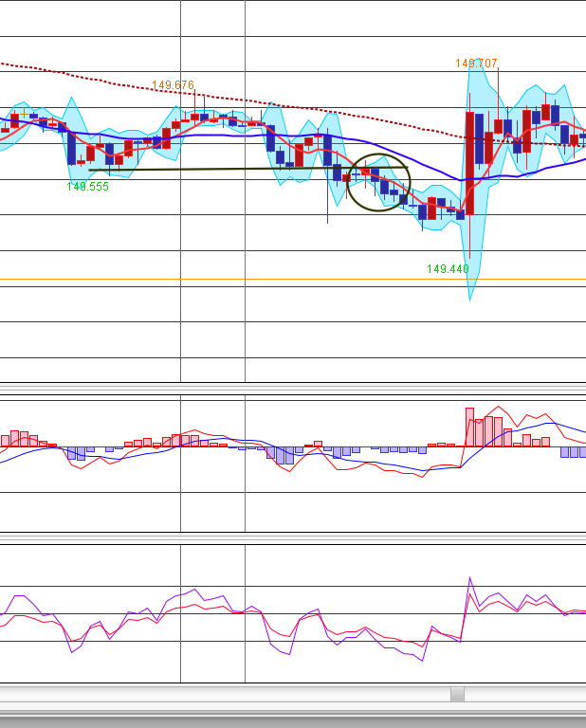The height and width of the screenshot is (728, 586).
Task: Click the 149.555 green price label
Action: point(87,187)
